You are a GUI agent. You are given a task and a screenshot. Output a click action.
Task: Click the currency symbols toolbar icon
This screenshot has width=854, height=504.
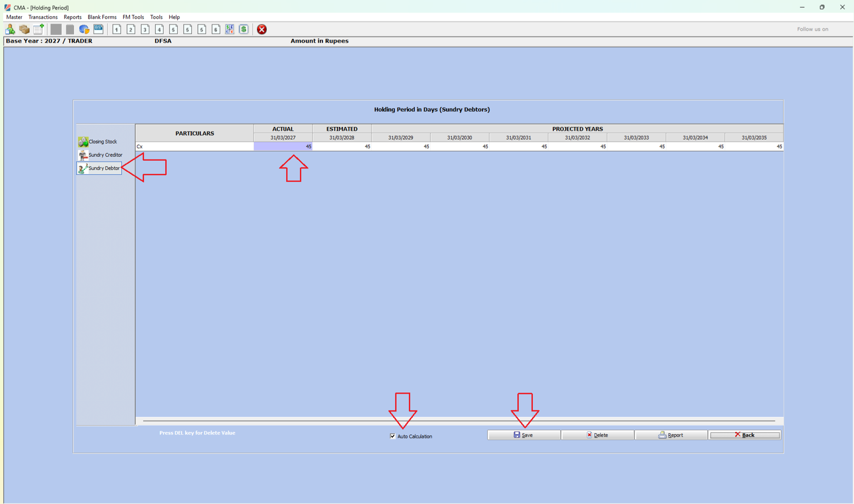pyautogui.click(x=230, y=30)
